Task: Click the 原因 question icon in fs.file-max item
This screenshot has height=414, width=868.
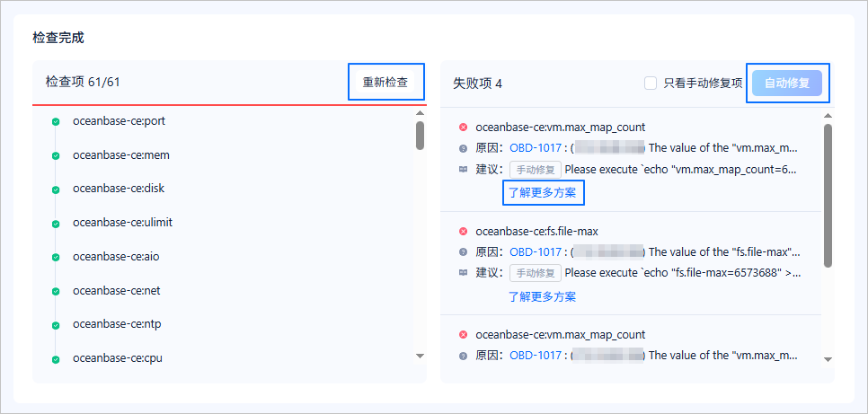Action: coord(464,251)
